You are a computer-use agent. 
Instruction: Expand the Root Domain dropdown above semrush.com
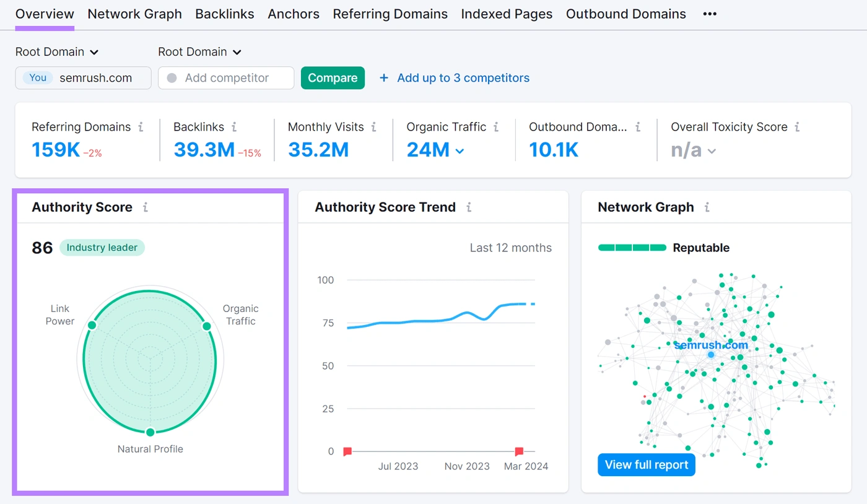pyautogui.click(x=57, y=52)
